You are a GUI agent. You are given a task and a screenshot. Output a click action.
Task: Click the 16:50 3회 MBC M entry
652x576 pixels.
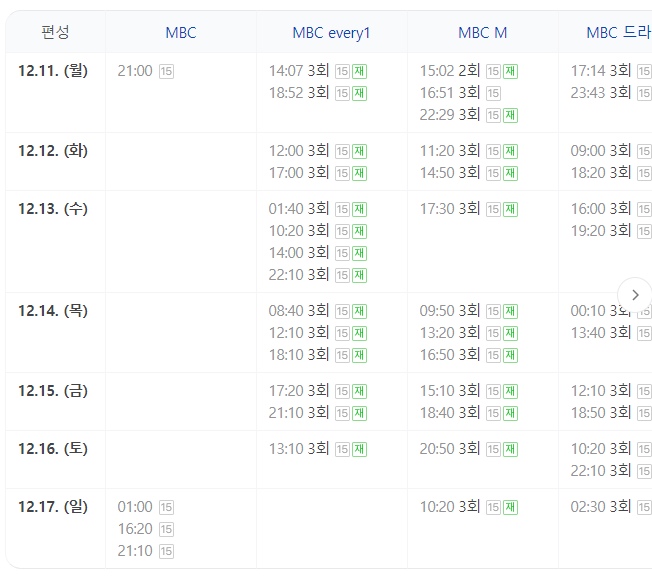tap(450, 355)
